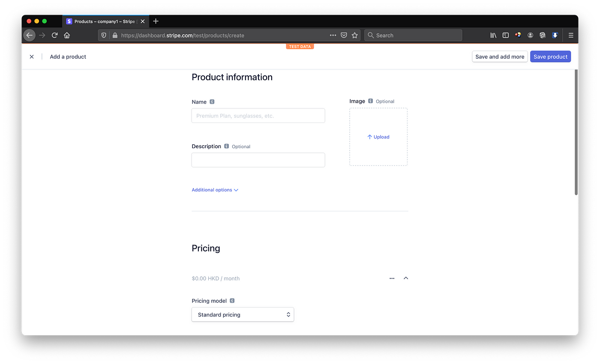This screenshot has width=600, height=364.
Task: Go back using the browser back arrow
Action: pyautogui.click(x=29, y=35)
